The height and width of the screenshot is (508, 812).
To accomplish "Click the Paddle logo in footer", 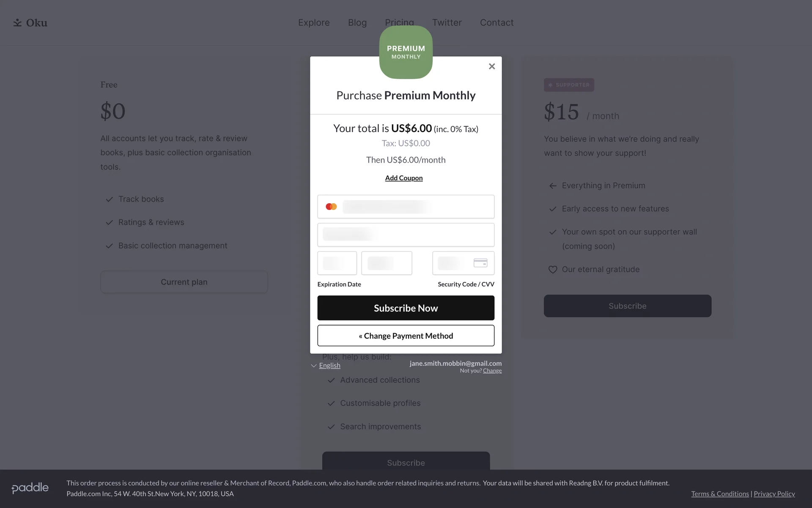I will pyautogui.click(x=30, y=488).
